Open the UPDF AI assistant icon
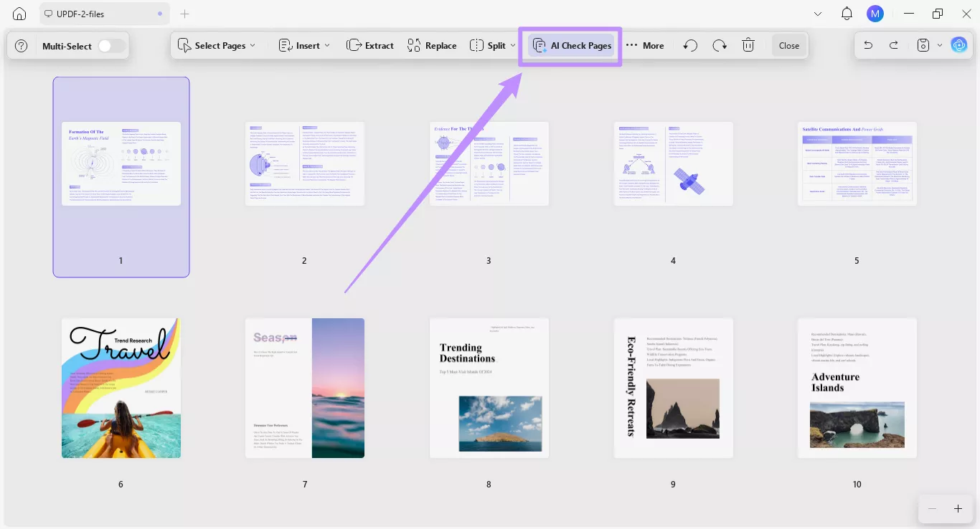The height and width of the screenshot is (529, 980). pyautogui.click(x=959, y=44)
